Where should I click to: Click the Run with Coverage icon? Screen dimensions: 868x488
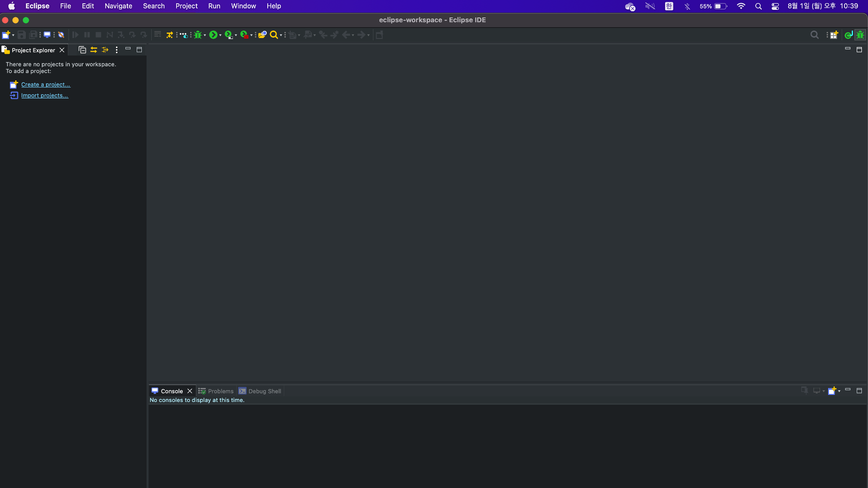[x=228, y=35]
